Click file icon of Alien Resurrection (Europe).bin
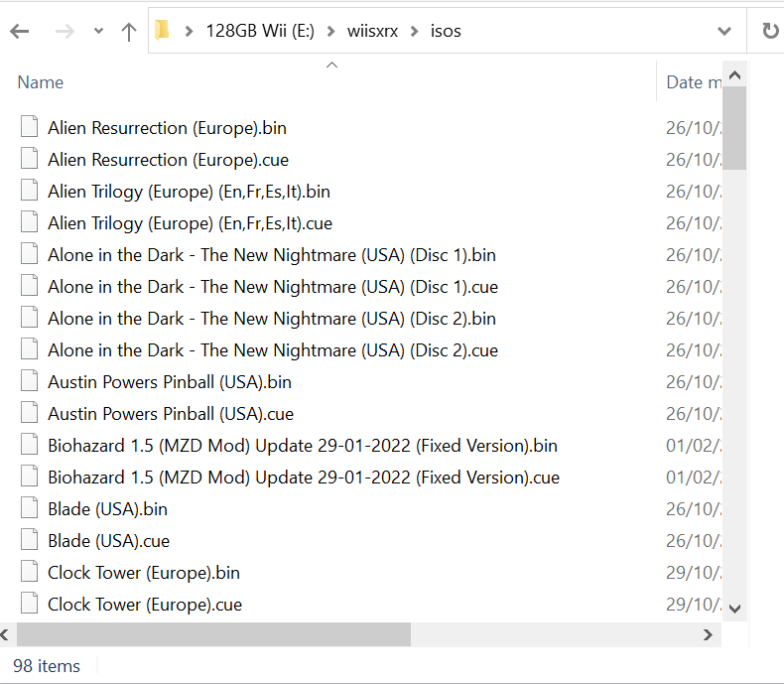The image size is (784, 684). click(29, 126)
